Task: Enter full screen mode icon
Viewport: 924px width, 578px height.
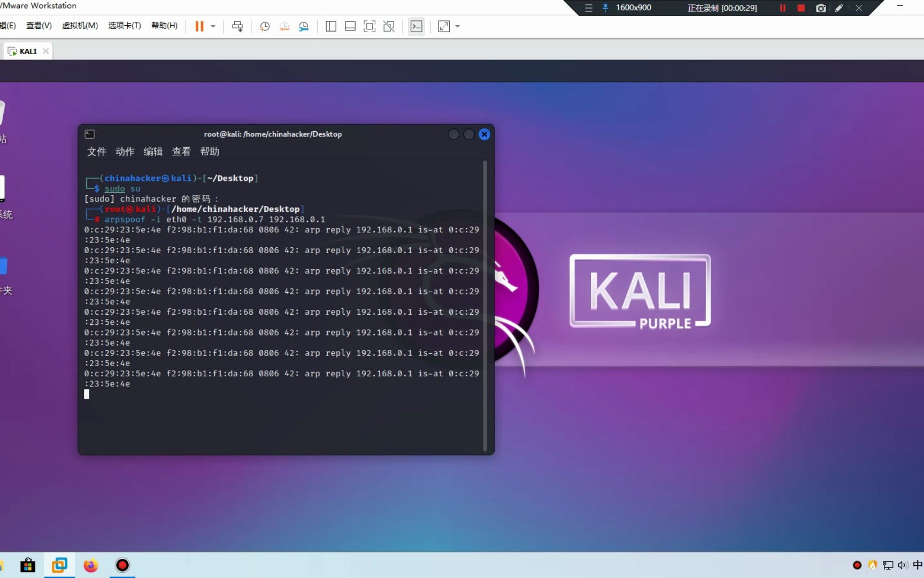Action: click(369, 26)
